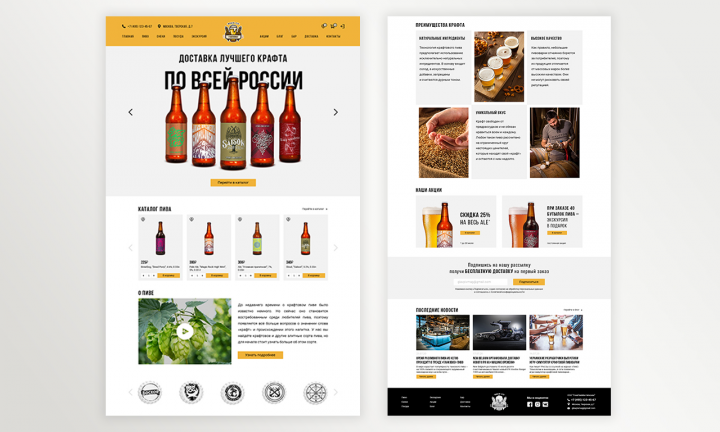
Task: Click the brewery logo in the yellow header
Action: 233,32
